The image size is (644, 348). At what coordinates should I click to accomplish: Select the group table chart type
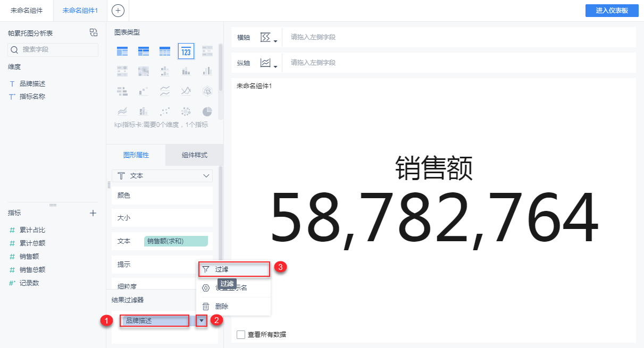coord(122,52)
